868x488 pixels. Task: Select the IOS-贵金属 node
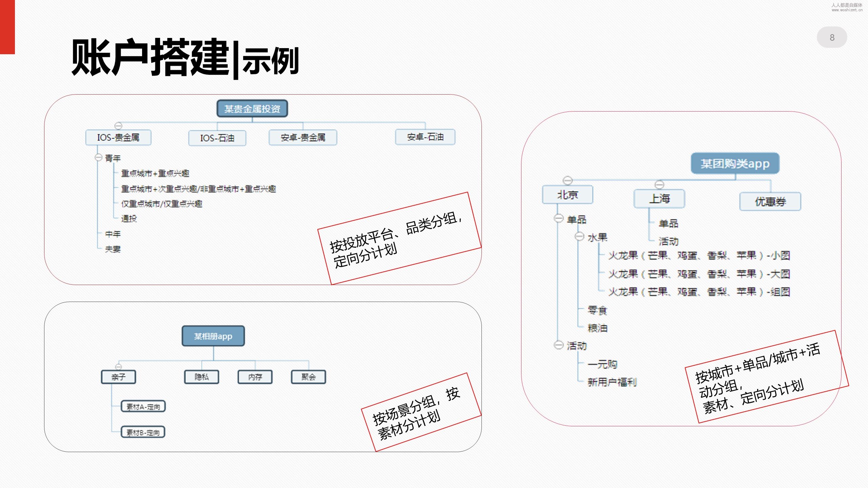click(x=118, y=138)
